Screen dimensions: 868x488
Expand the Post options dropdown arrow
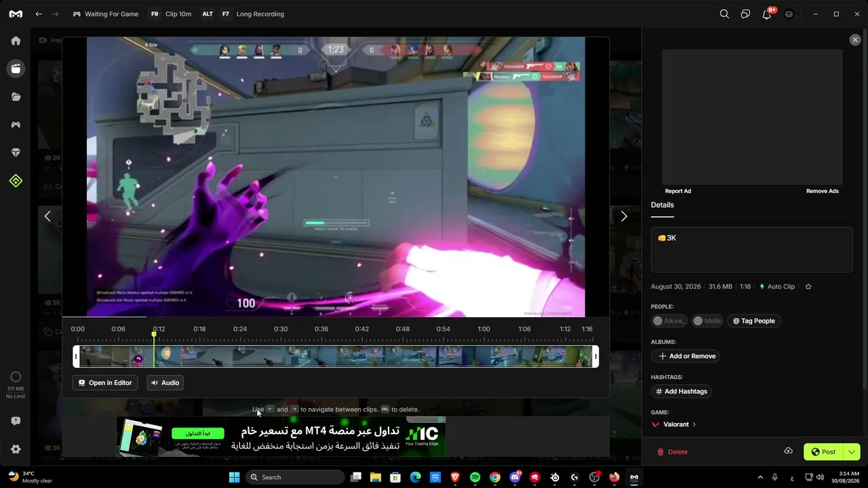pos(852,452)
